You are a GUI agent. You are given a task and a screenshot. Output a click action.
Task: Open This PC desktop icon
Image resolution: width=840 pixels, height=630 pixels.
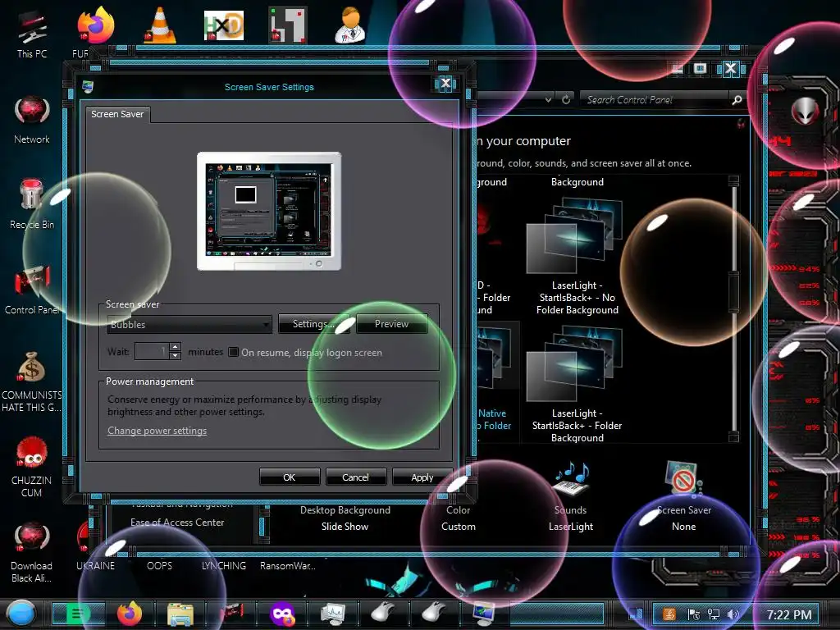32,32
